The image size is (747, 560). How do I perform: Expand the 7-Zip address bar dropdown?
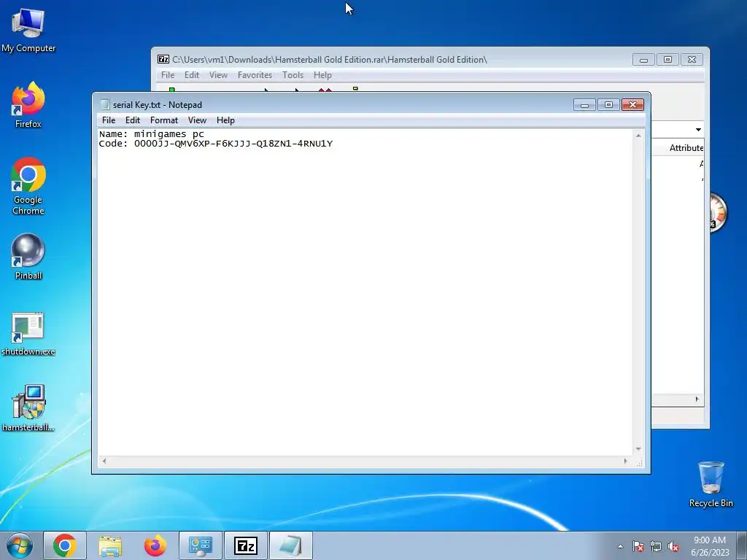[x=698, y=130]
